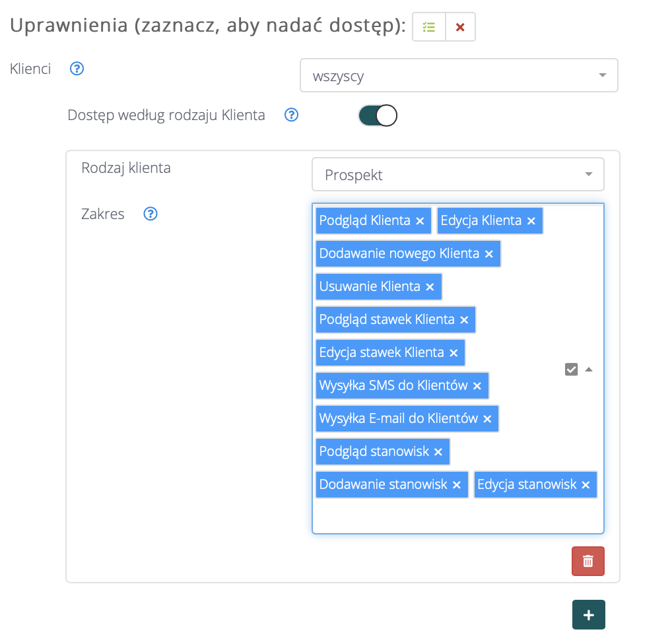
Task: Remove the Edycja stanowisk tag
Action: coord(586,485)
